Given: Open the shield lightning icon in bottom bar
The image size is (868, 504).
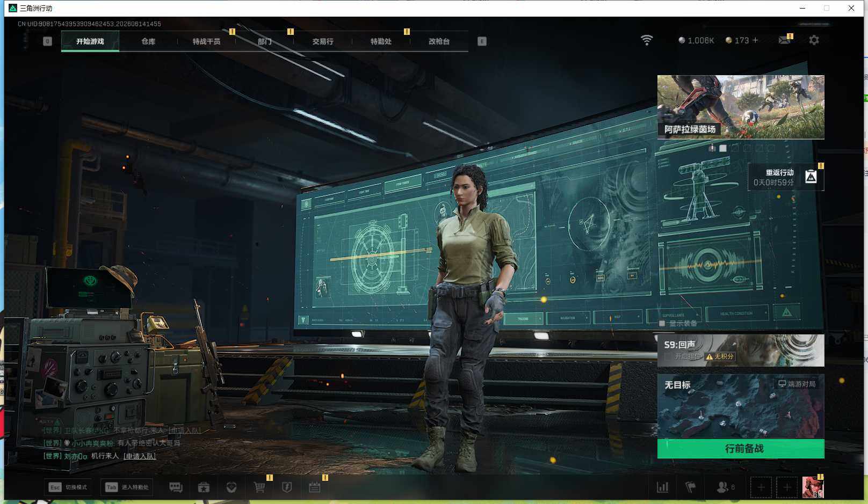Looking at the screenshot, I should click(x=287, y=487).
